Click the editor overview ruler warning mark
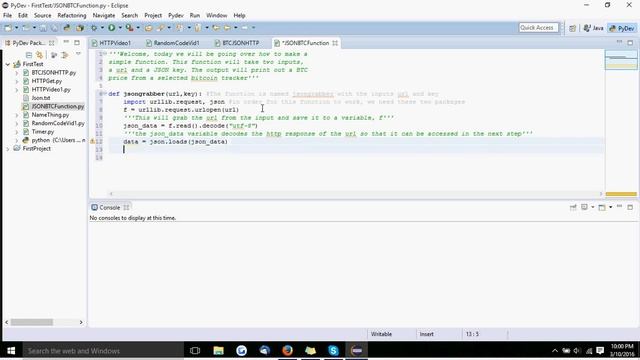This screenshot has height=360, width=640. 621,194
